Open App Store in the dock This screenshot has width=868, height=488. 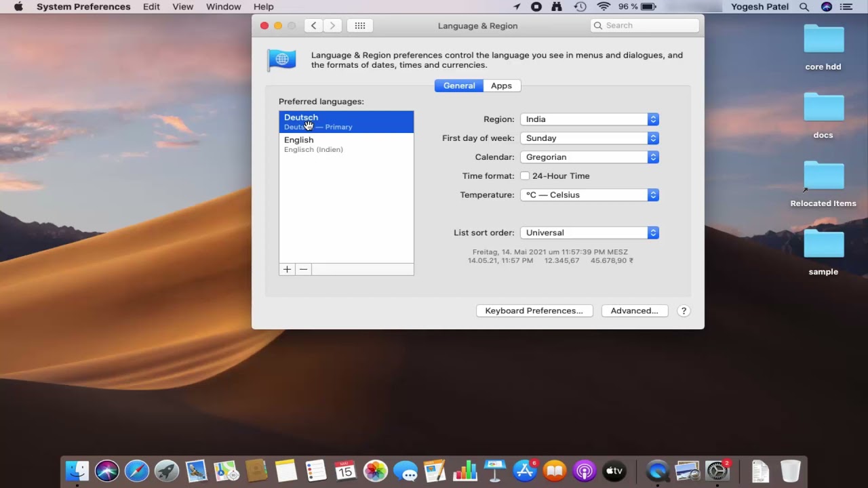525,470
